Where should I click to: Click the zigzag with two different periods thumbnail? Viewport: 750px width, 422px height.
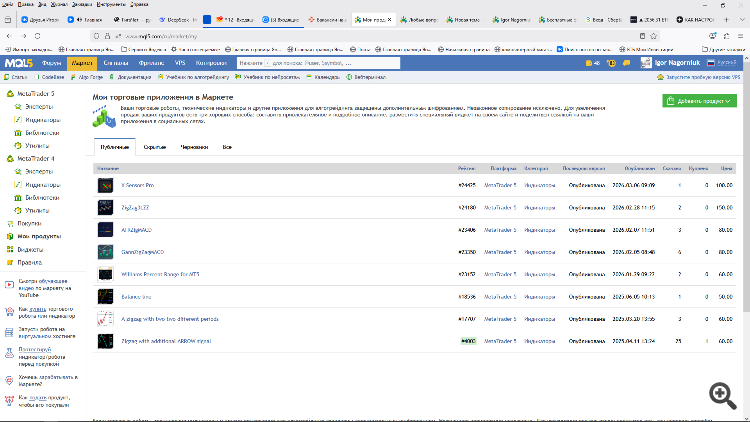click(105, 319)
